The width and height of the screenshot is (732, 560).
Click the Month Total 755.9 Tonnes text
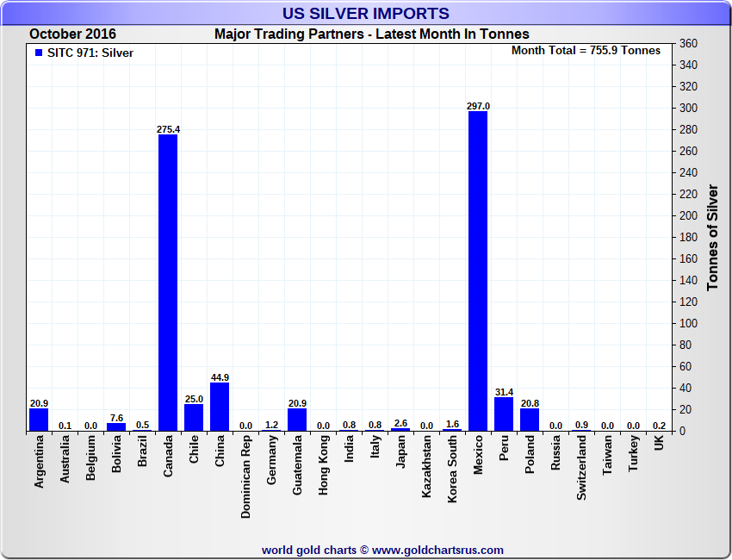[586, 51]
